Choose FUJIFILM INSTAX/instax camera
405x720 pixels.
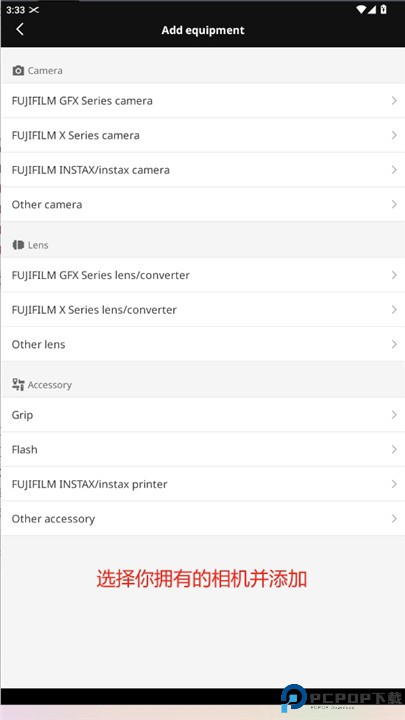202,170
